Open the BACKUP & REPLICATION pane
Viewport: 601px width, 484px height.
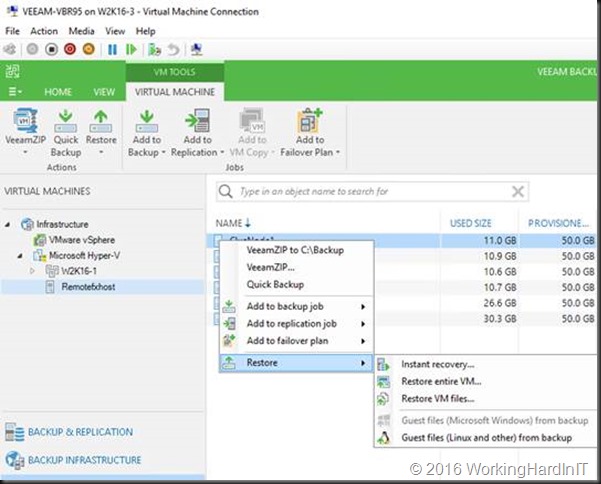pos(80,432)
